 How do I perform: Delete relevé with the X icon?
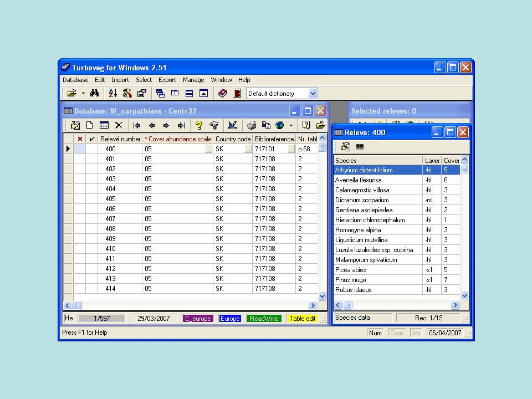(119, 126)
